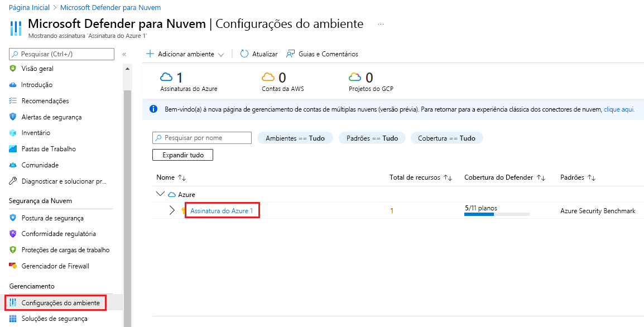644x327 pixels.
Task: Refresh the list with Atualizar
Action: tap(258, 54)
